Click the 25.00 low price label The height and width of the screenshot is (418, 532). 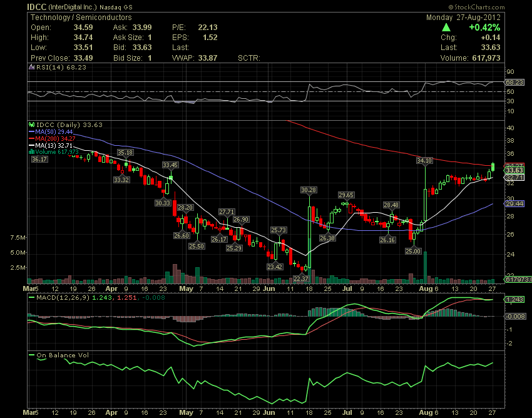click(413, 252)
